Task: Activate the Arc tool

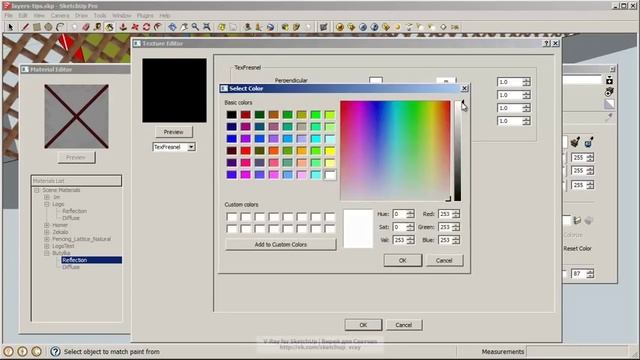Action: (60, 27)
